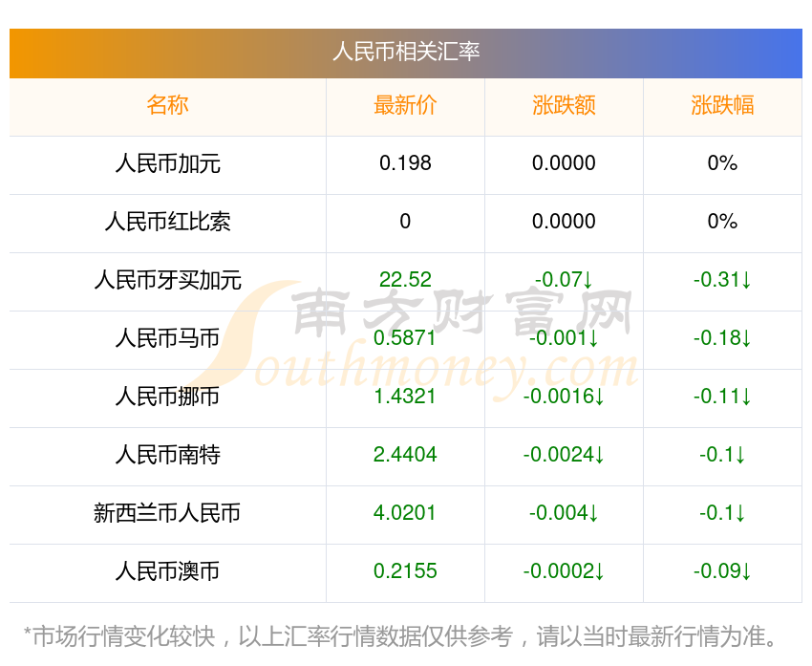Click the 人民币澳币 currency pair
The image size is (812, 666).
pyautogui.click(x=167, y=571)
